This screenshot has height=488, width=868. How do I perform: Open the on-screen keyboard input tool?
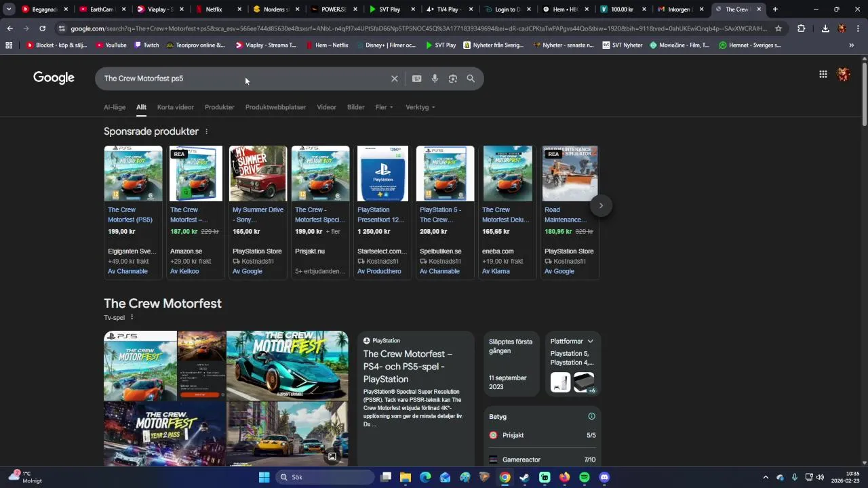click(416, 79)
